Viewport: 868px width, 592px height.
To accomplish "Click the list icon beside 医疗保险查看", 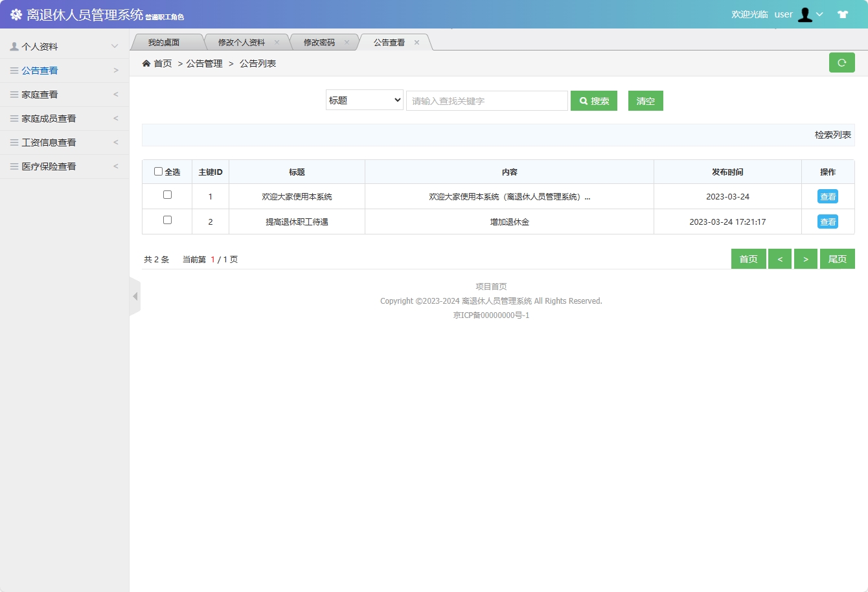I will (14, 166).
